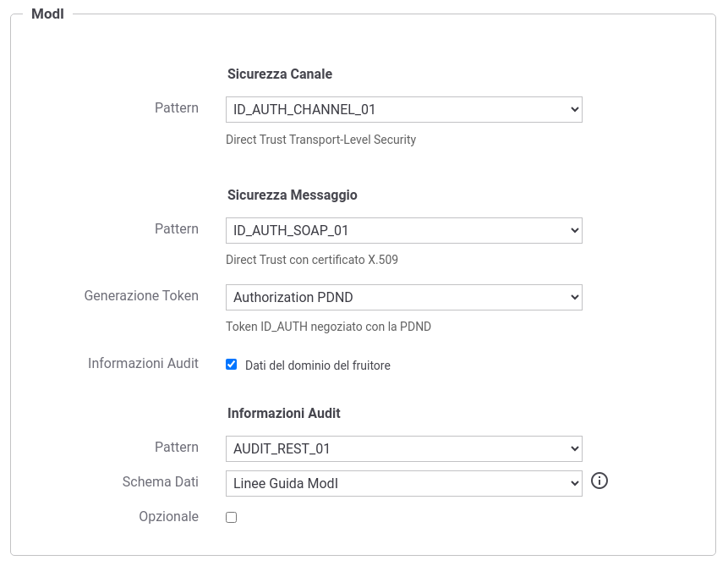Screen dimensions: 728x566
Task: Click the Schema Dati label
Action: [x=160, y=481]
